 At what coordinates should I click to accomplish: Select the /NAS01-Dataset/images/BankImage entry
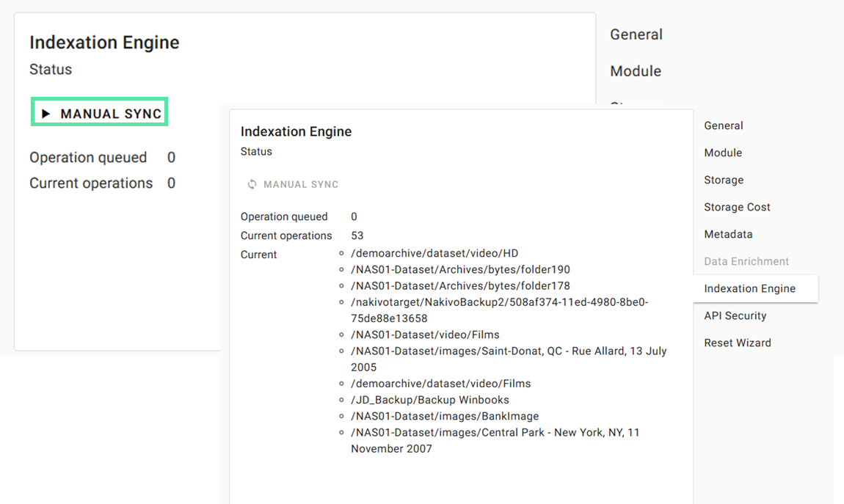click(x=445, y=416)
